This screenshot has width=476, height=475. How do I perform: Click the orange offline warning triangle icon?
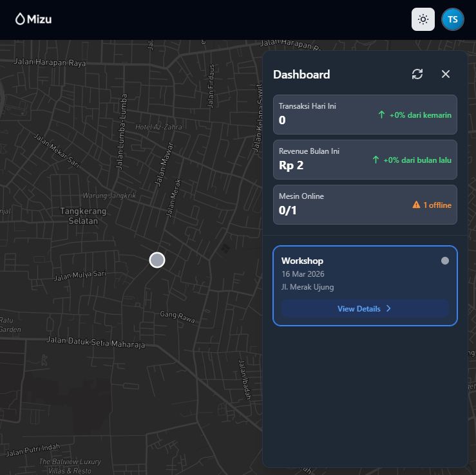tap(416, 205)
